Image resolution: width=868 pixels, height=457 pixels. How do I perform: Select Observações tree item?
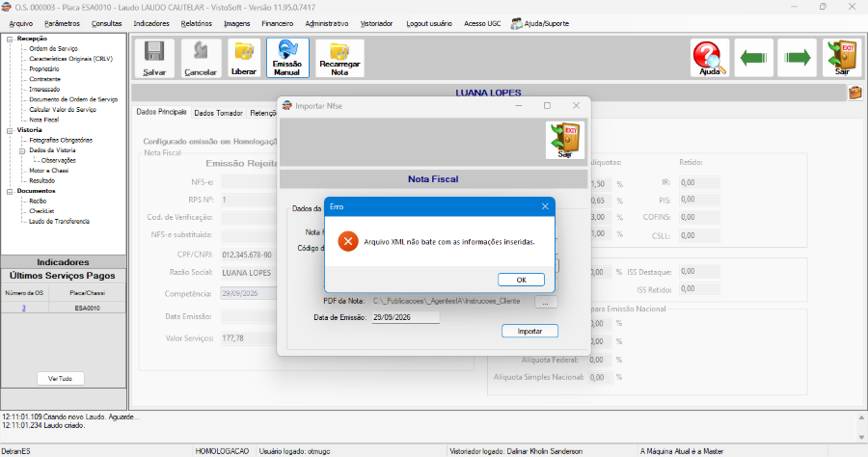[58, 160]
